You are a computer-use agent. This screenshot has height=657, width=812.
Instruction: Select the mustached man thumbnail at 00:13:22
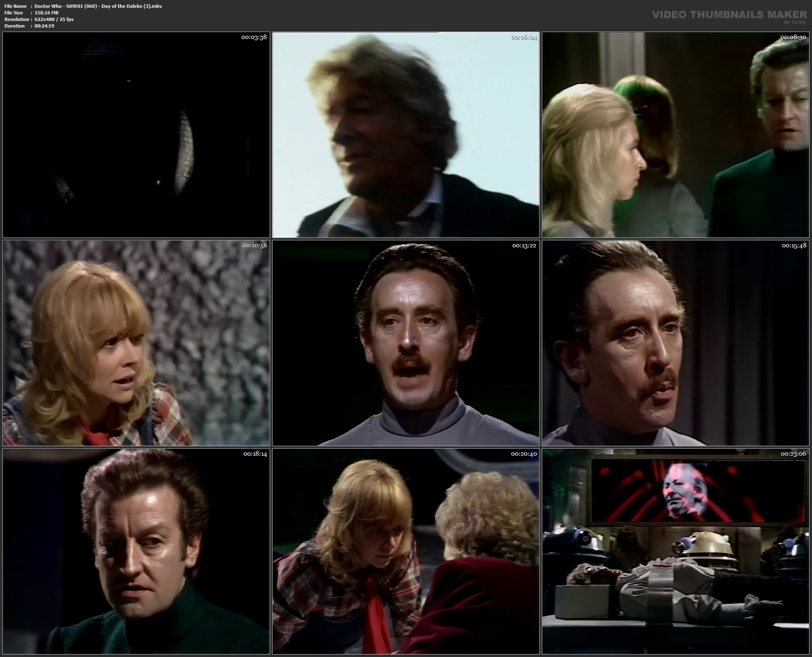(x=406, y=343)
